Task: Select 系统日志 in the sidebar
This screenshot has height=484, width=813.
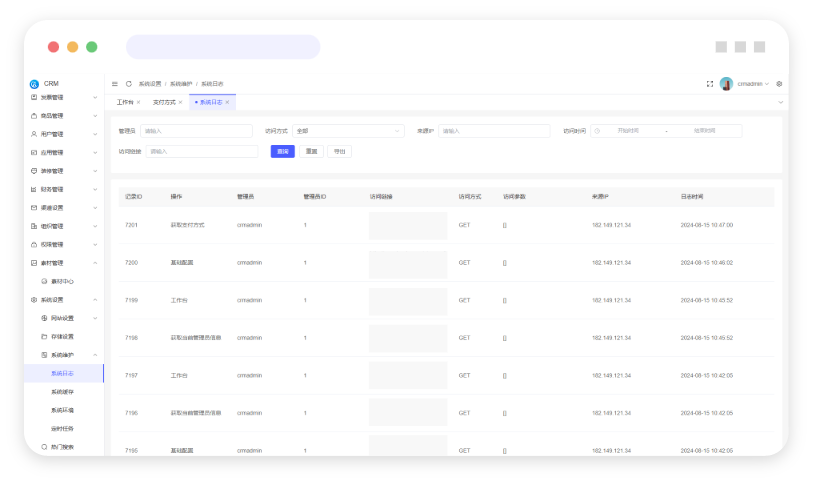Action: (62, 374)
